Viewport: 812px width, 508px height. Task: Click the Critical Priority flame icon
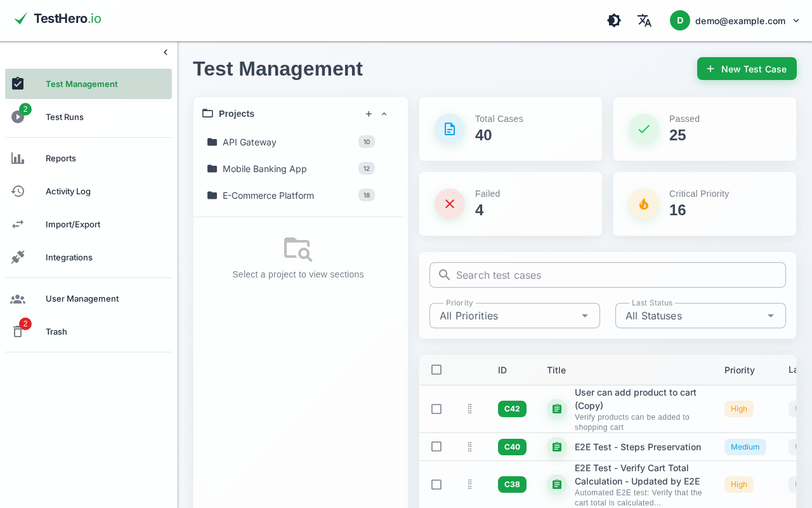644,204
